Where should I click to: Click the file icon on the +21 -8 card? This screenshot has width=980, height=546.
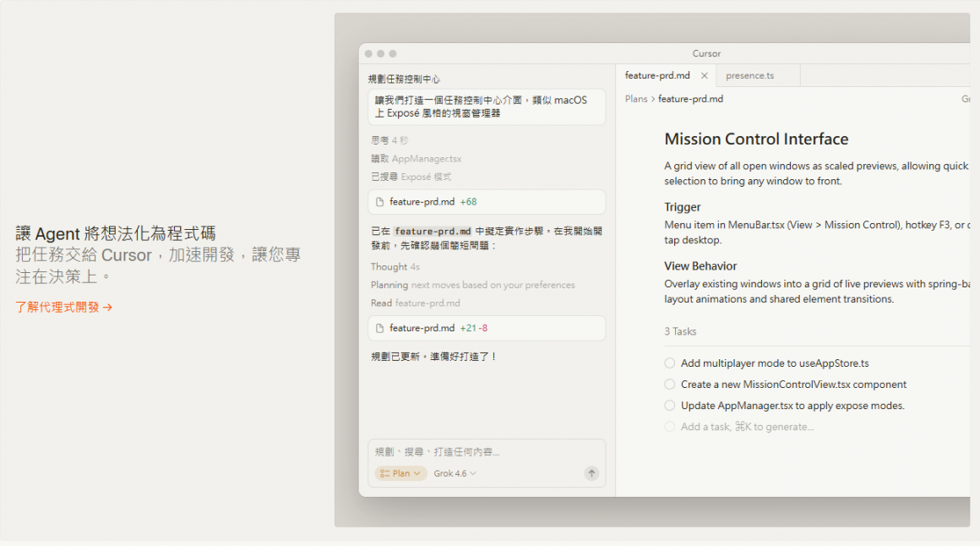[379, 328]
